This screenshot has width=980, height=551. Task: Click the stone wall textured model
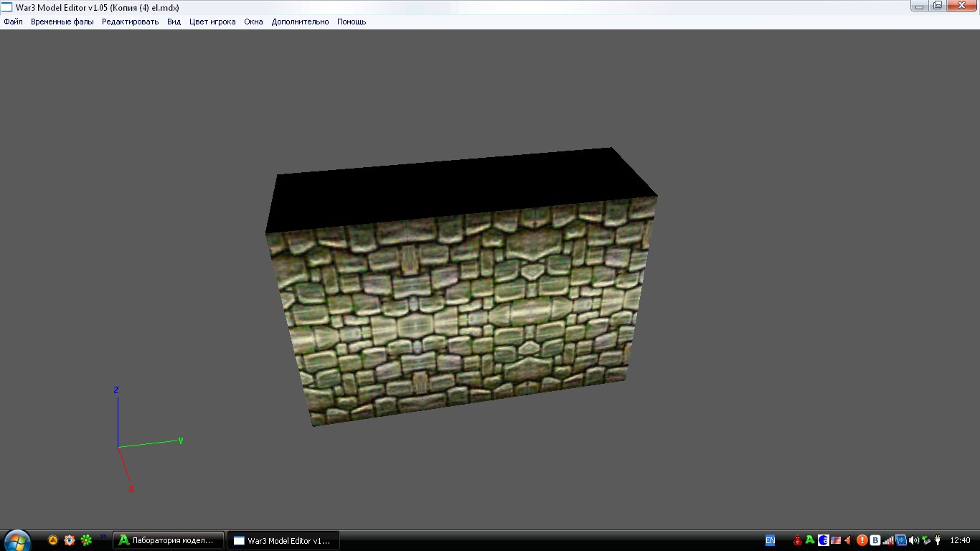(461, 287)
